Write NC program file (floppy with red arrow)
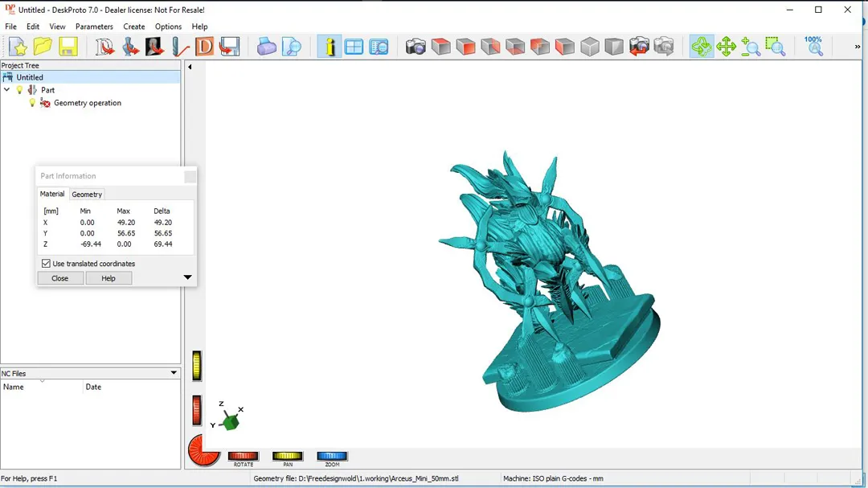 pyautogui.click(x=229, y=47)
